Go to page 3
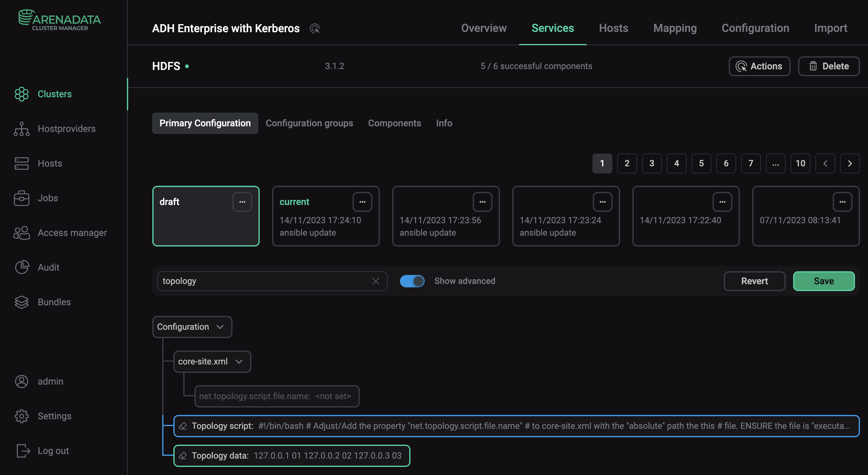 (x=652, y=163)
